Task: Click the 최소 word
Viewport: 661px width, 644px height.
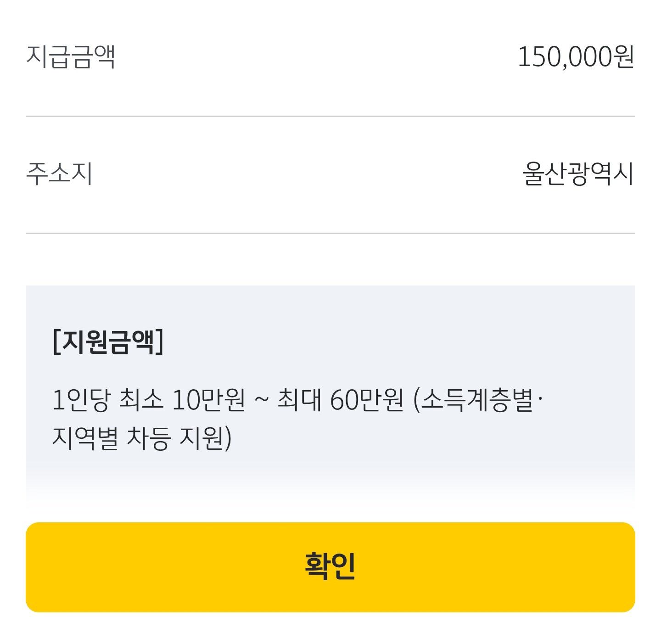Action: tap(141, 399)
